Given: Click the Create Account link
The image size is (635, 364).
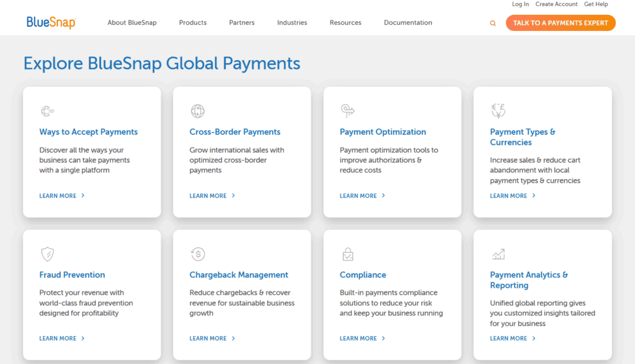Looking at the screenshot, I should pos(556,4).
